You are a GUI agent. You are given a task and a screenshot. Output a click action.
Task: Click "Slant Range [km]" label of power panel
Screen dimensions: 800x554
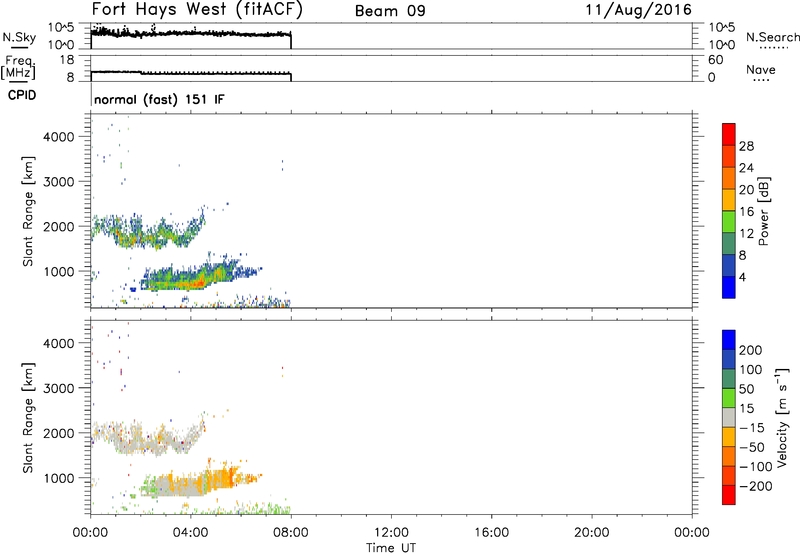point(28,211)
